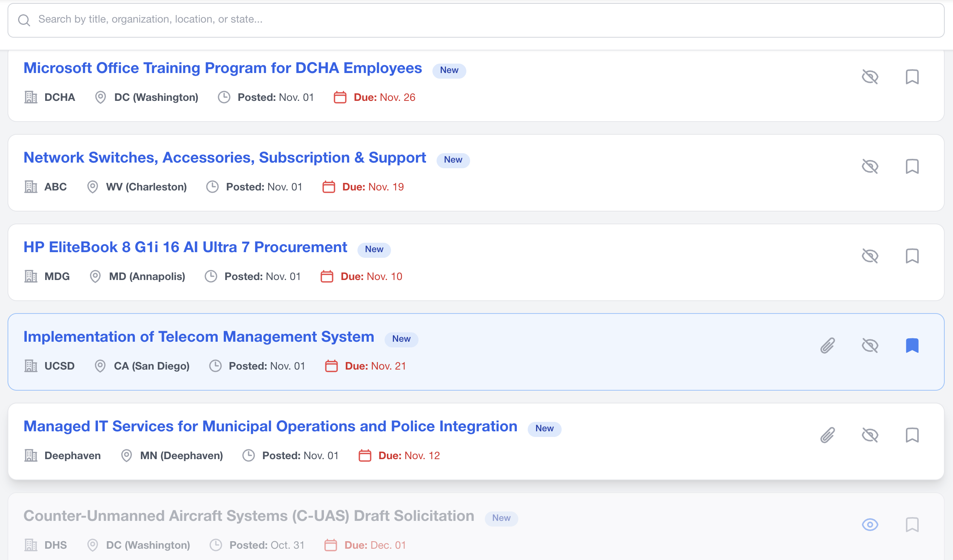This screenshot has width=953, height=560.
Task: Hide the Managed IT Services listing
Action: coord(870,435)
